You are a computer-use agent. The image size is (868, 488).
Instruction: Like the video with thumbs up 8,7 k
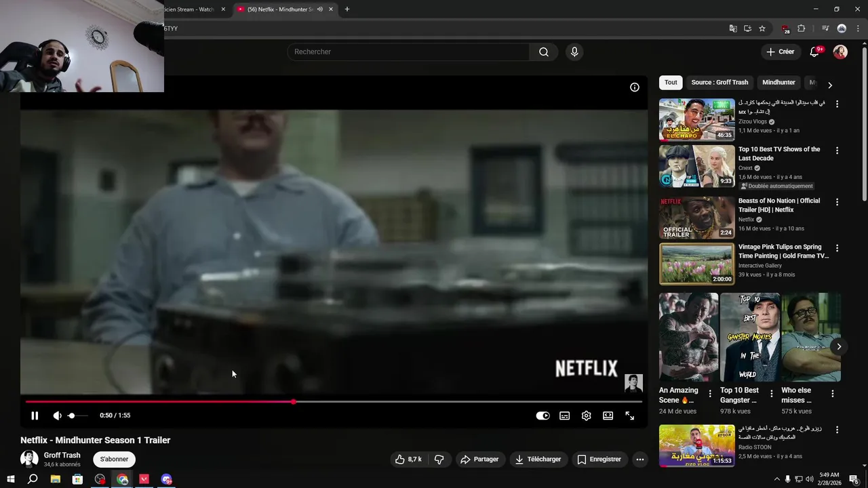tap(408, 459)
